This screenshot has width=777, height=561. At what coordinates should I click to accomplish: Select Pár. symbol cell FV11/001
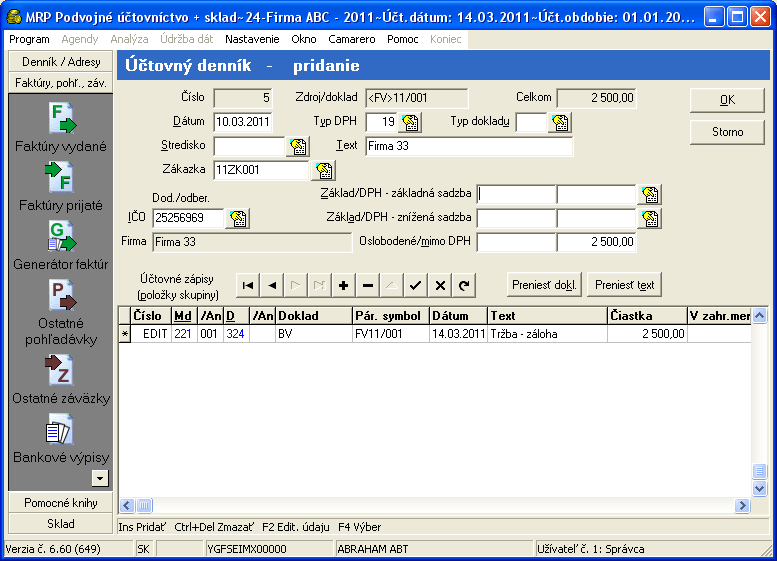pos(391,334)
